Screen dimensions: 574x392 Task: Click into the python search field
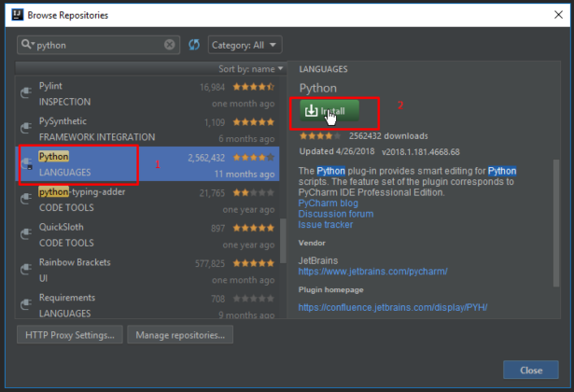[x=99, y=45]
